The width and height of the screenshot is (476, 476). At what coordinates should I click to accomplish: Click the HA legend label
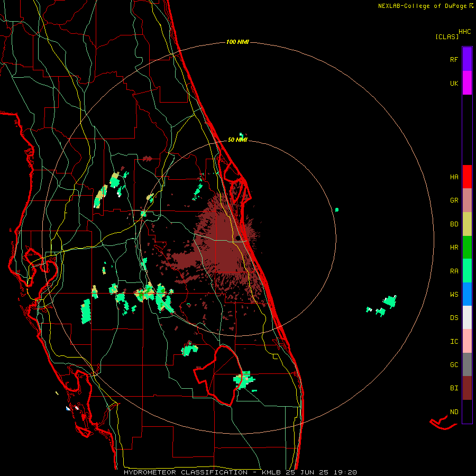click(x=454, y=177)
